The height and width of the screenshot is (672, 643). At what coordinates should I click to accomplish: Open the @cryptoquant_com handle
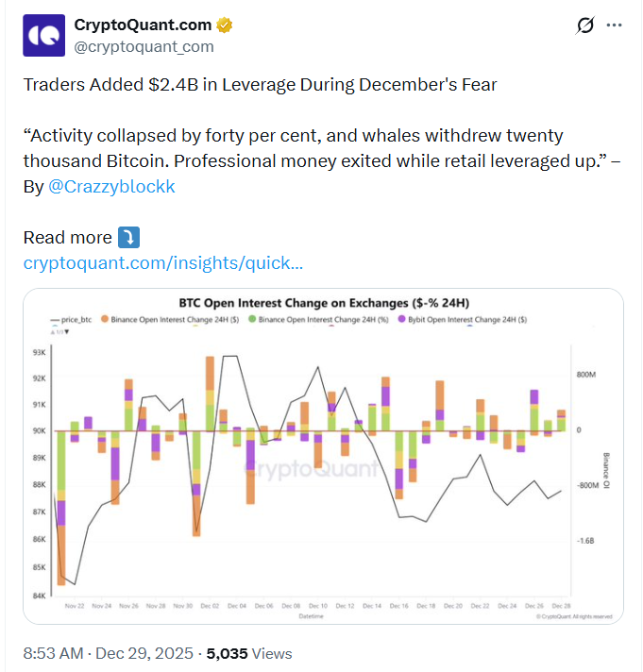[144, 45]
